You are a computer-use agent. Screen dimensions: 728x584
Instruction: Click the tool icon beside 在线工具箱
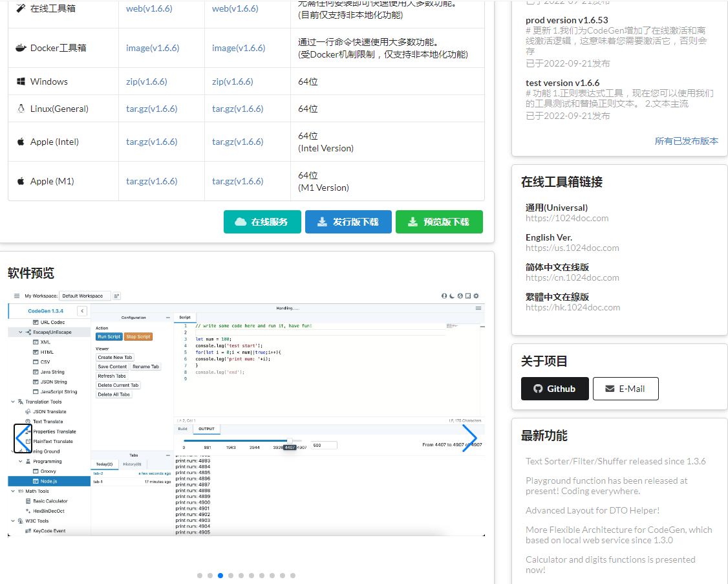point(21,8)
